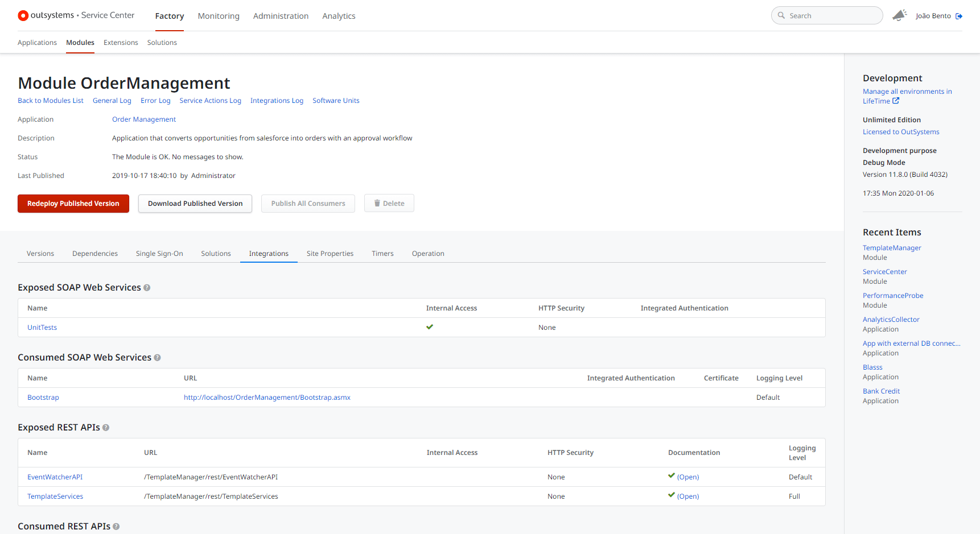Screen dimensions: 980x534
Task: Click the external link icon after LifeTime
Action: pos(896,101)
